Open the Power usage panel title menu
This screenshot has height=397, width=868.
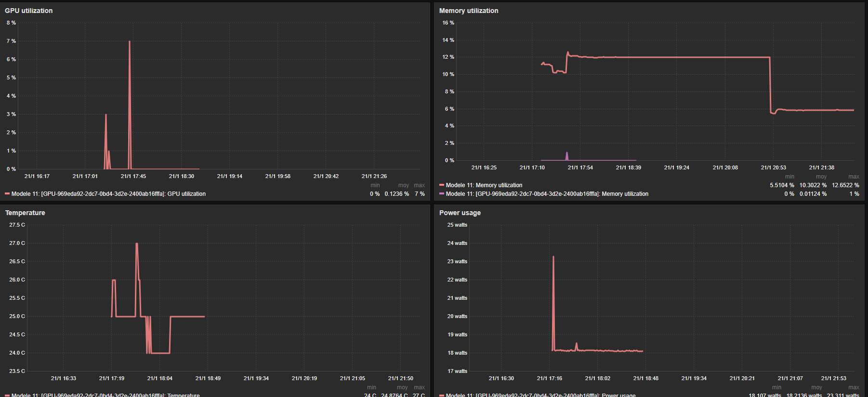click(x=460, y=213)
